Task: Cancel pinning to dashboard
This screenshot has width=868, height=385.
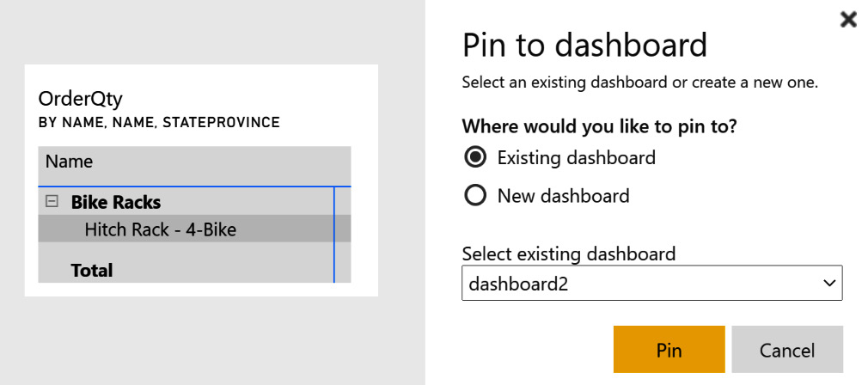Action: pos(787,350)
